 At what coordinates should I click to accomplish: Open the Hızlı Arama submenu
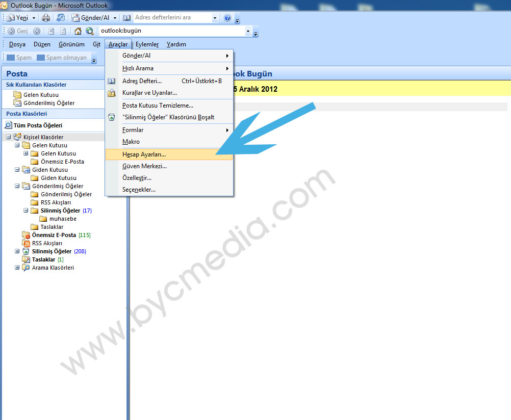[169, 68]
